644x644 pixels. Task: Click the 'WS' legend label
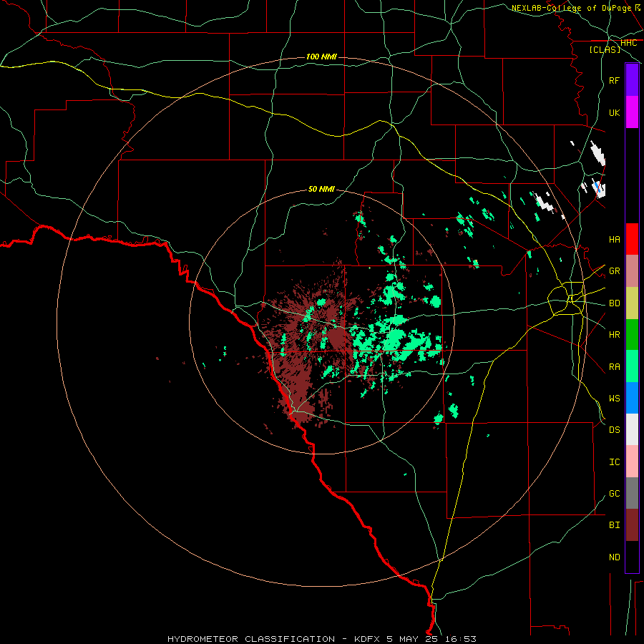pos(614,399)
